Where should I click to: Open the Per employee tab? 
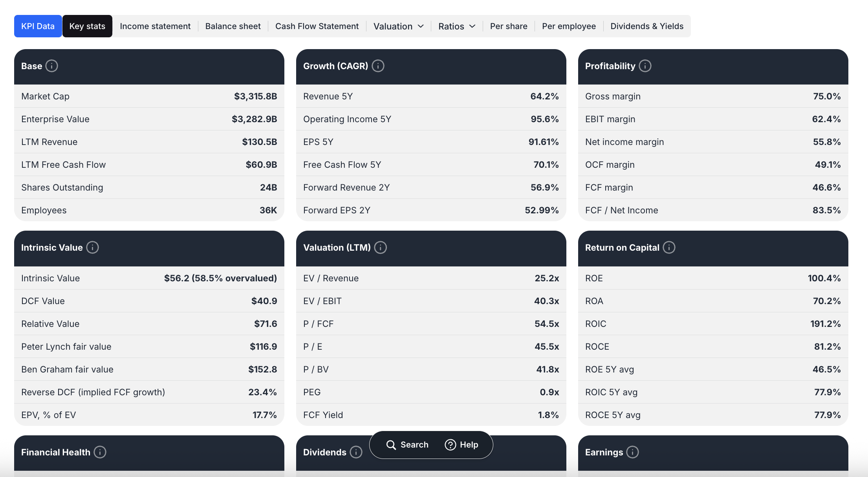(569, 26)
